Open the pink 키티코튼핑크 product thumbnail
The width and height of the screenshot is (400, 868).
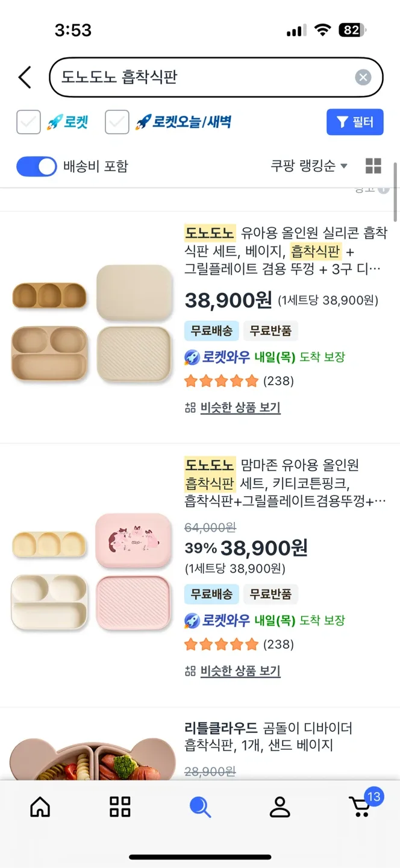pos(92,571)
